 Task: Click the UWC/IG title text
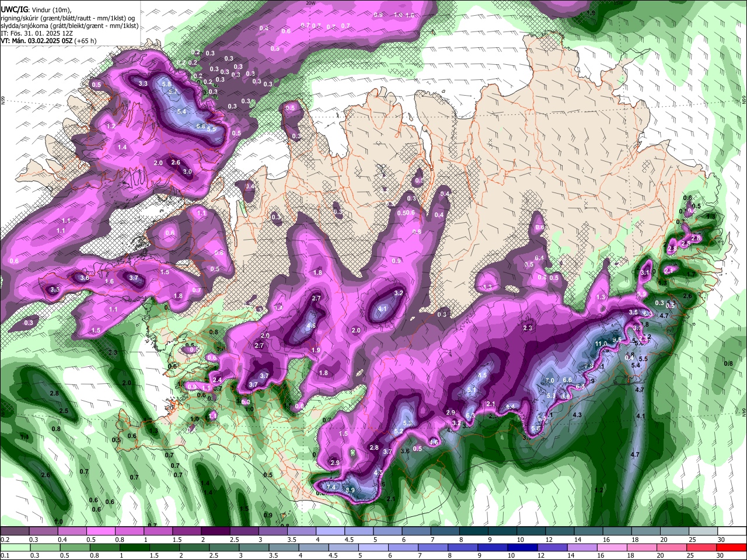pos(13,9)
